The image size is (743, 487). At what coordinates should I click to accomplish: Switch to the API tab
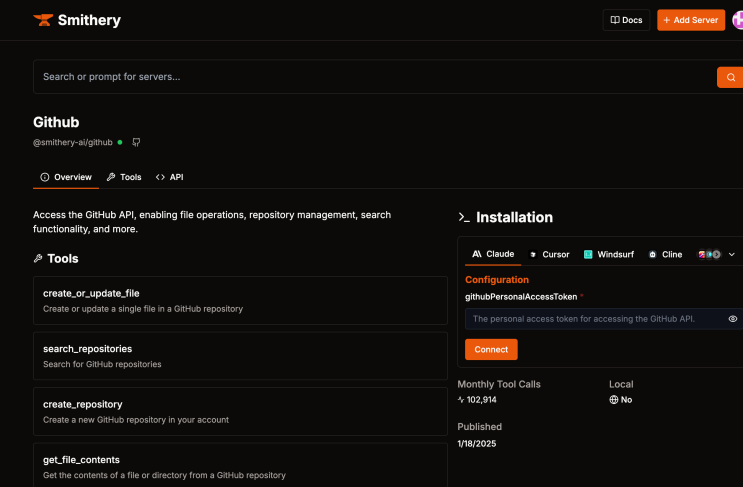pos(170,177)
